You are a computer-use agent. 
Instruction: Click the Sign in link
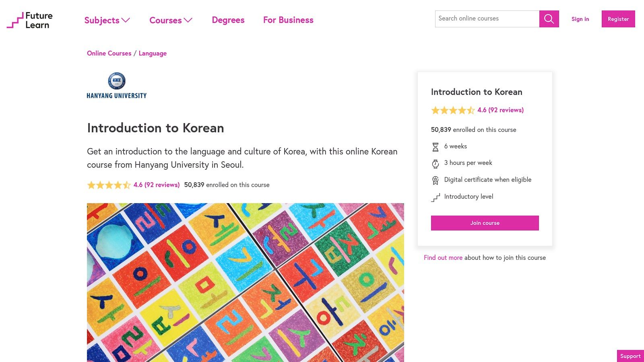coord(580,19)
